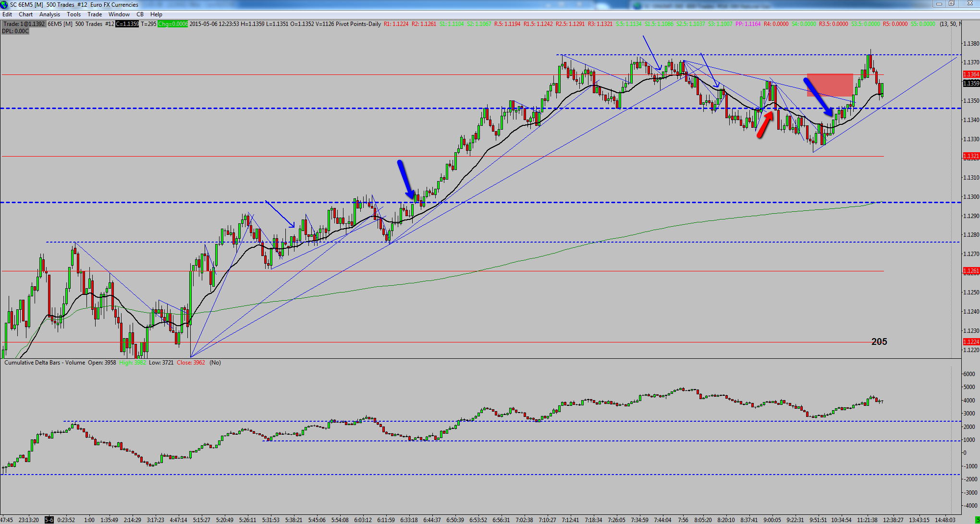Minimize the Sierra Chart window
980x524 pixels.
(x=939, y=4)
